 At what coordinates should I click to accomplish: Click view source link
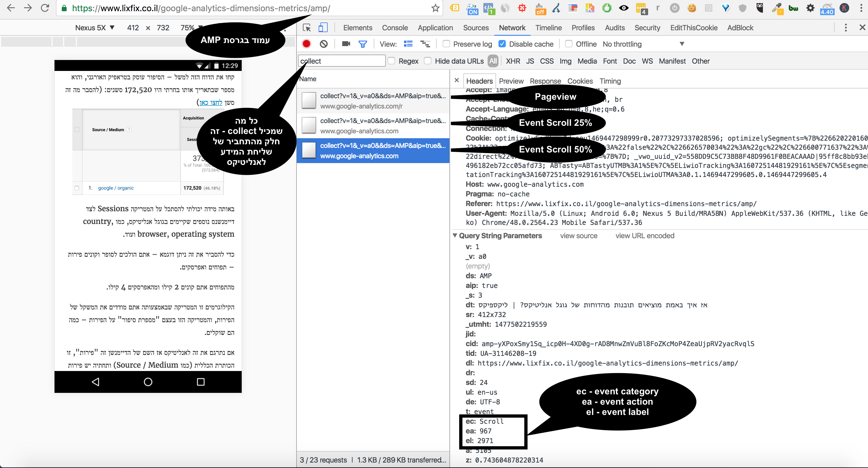[578, 236]
